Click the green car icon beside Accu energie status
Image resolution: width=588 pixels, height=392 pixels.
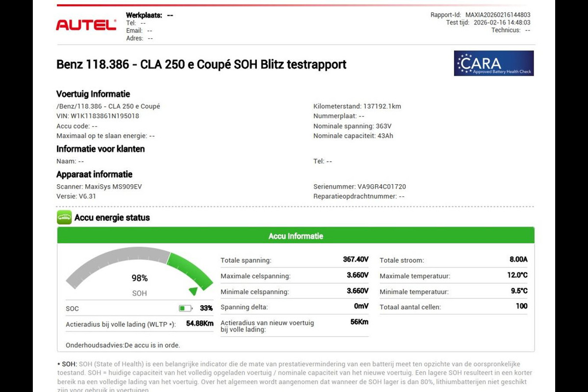click(64, 218)
